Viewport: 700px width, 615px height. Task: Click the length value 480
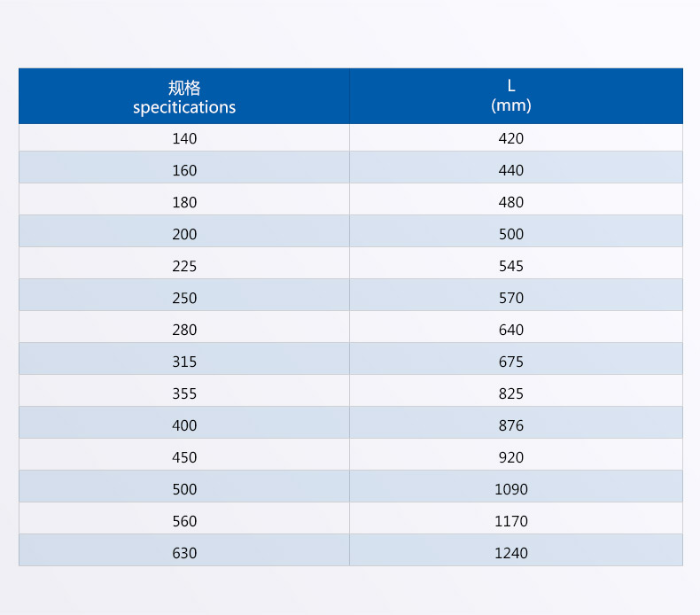(511, 202)
